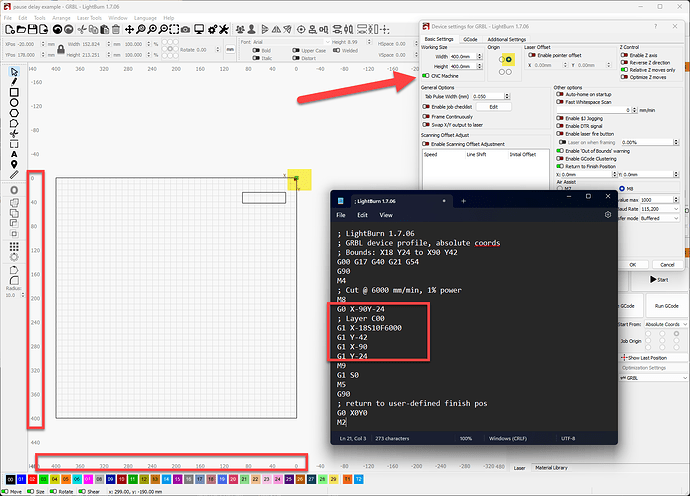Image resolution: width=690 pixels, height=496 pixels.
Task: Open LightBurn Laser Tools menu
Action: pos(89,18)
